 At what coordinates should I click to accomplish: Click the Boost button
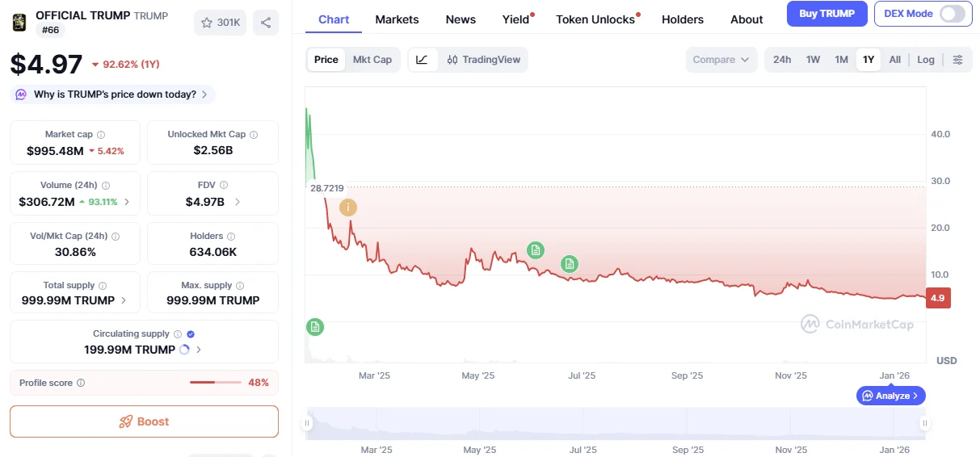click(x=144, y=421)
